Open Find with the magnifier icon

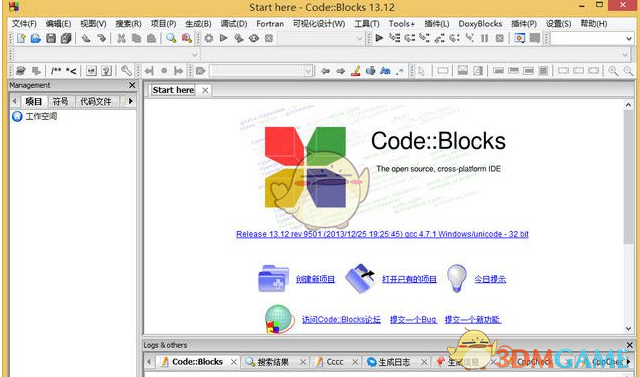tap(171, 38)
